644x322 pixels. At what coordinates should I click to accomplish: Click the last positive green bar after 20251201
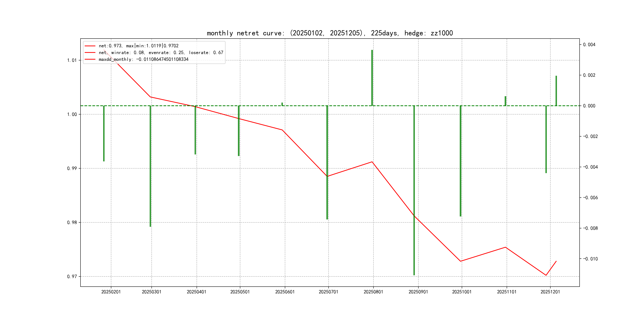click(x=556, y=90)
